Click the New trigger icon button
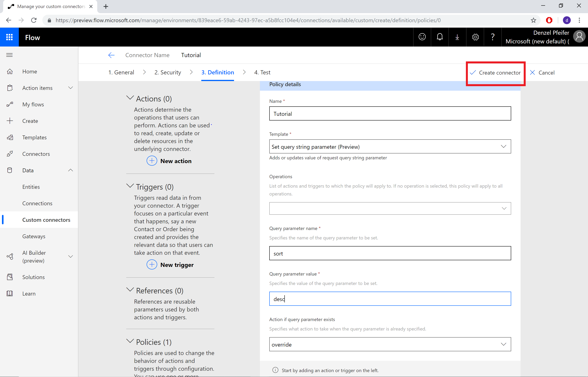The image size is (588, 377). pos(152,265)
